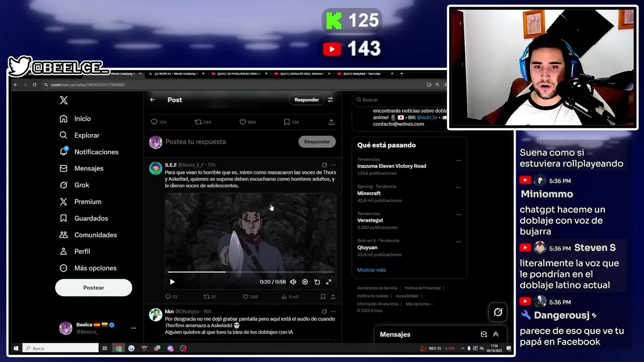Open options for Verastegui trend

(x=458, y=215)
